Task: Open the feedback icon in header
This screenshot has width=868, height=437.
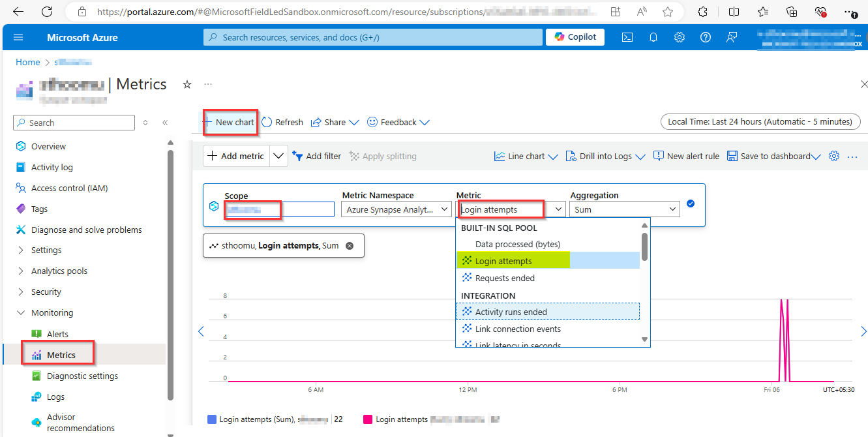Action: (x=731, y=37)
